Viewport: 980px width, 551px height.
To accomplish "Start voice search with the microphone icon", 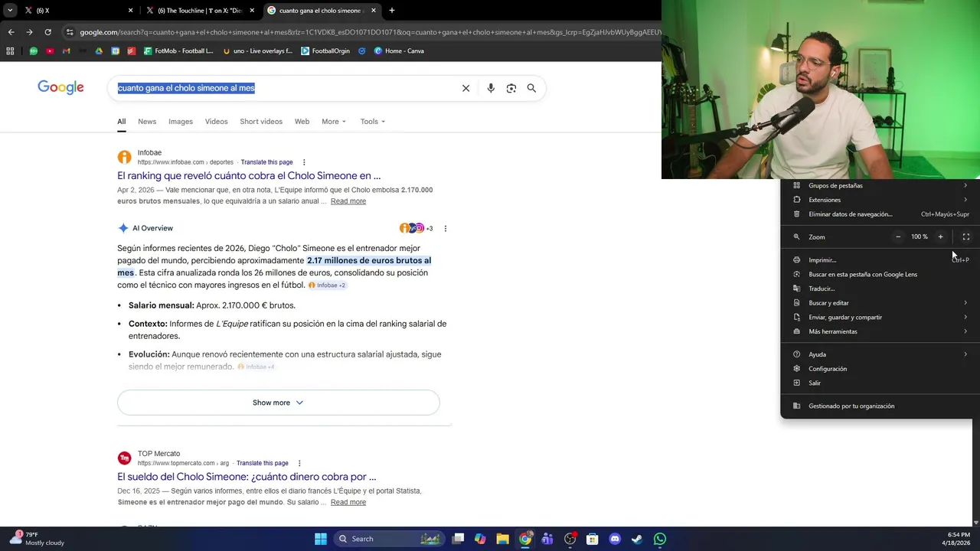I will click(x=491, y=88).
